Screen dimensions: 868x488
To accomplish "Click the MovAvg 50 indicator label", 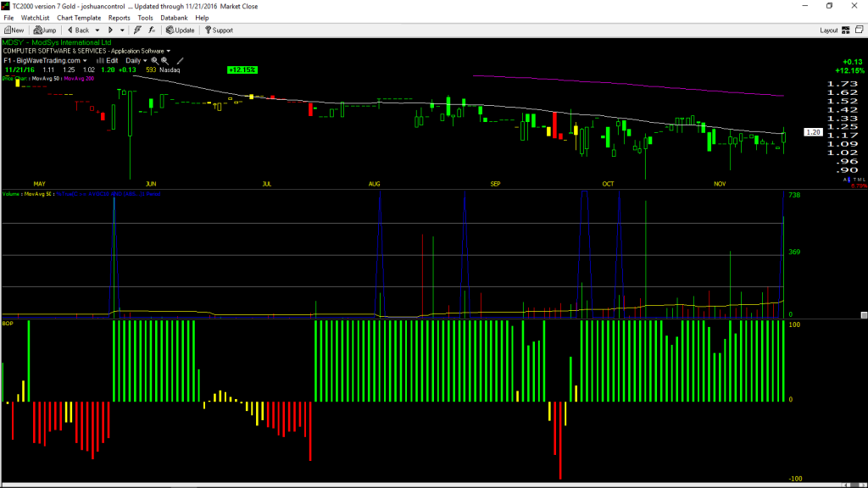I will click(x=46, y=79).
